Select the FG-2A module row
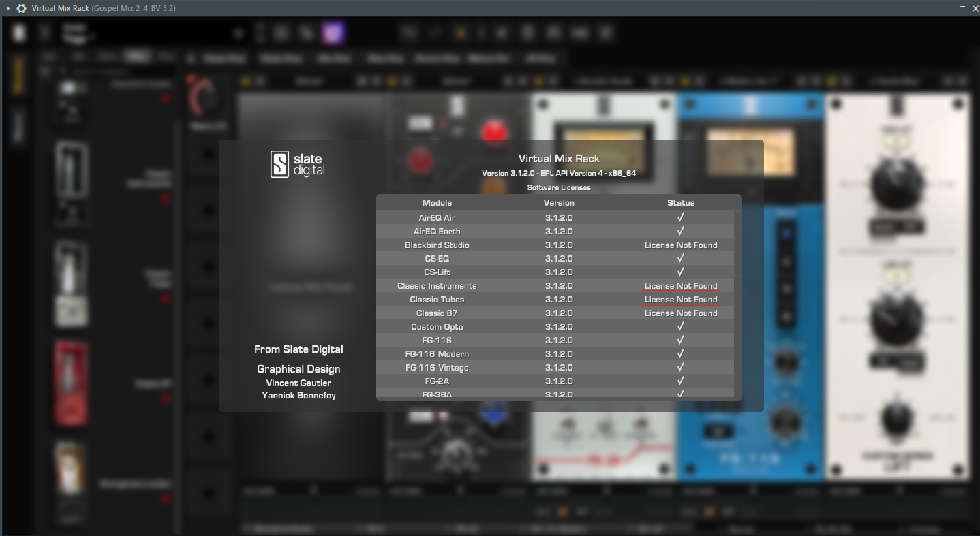The height and width of the screenshot is (536, 980). click(x=555, y=381)
